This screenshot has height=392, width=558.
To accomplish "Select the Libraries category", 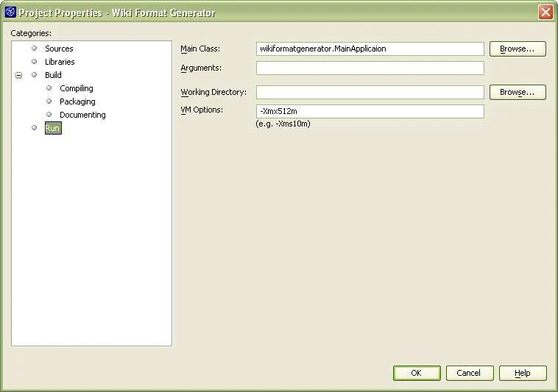I will coord(60,62).
